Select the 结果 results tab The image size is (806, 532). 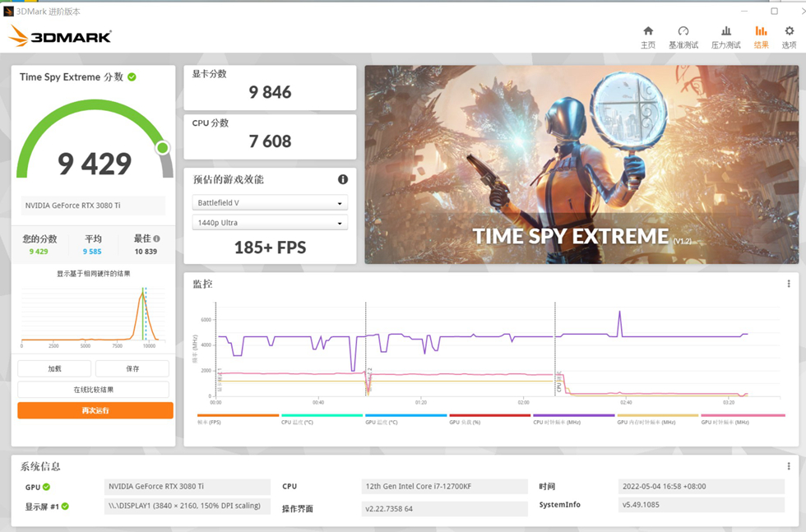tap(762, 37)
